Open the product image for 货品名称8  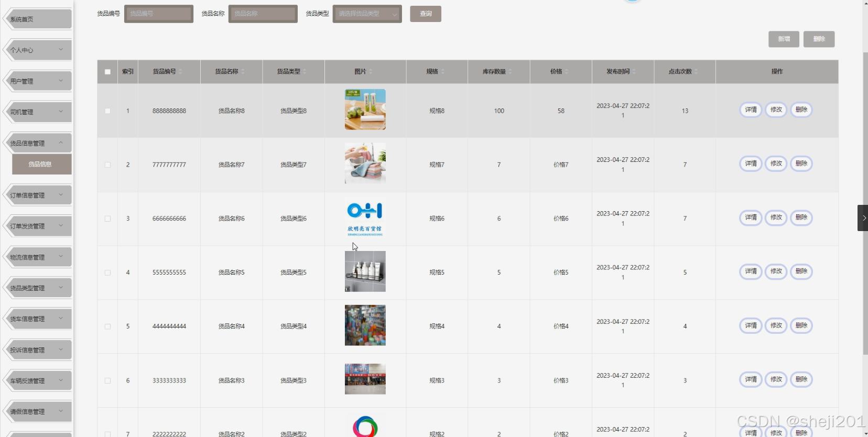pyautogui.click(x=365, y=110)
